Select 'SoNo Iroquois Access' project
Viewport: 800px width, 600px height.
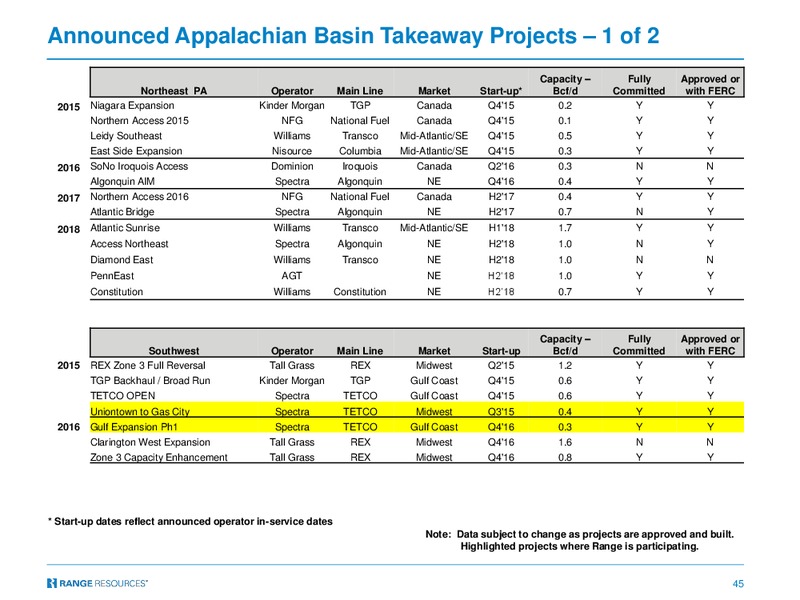pos(139,166)
